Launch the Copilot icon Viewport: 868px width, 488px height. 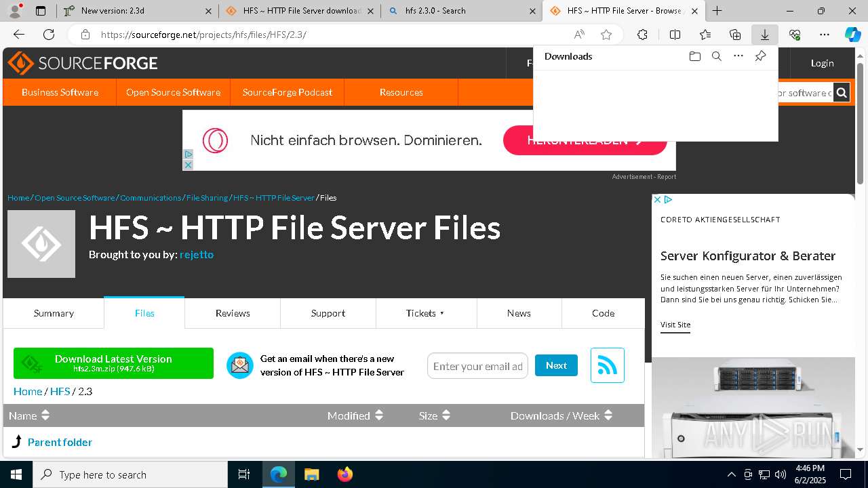(852, 35)
